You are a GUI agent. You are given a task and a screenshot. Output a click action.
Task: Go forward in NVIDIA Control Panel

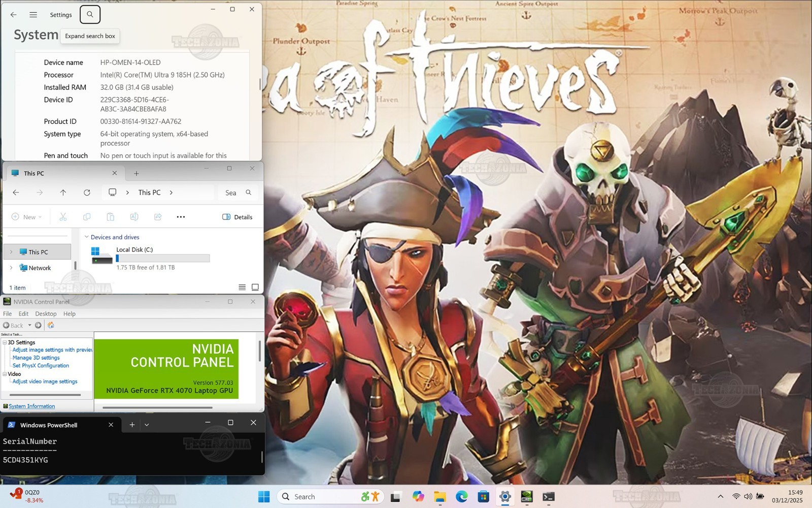38,325
